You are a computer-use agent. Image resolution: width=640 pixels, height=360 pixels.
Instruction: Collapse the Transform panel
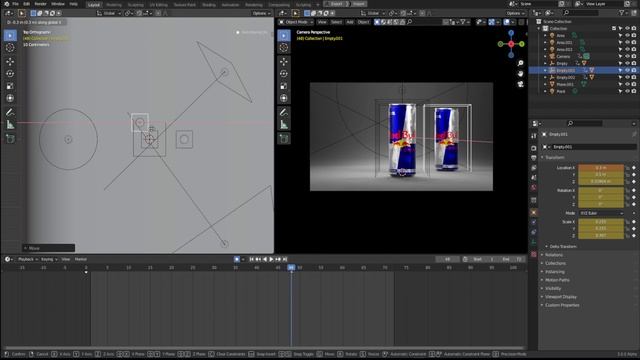coord(554,157)
